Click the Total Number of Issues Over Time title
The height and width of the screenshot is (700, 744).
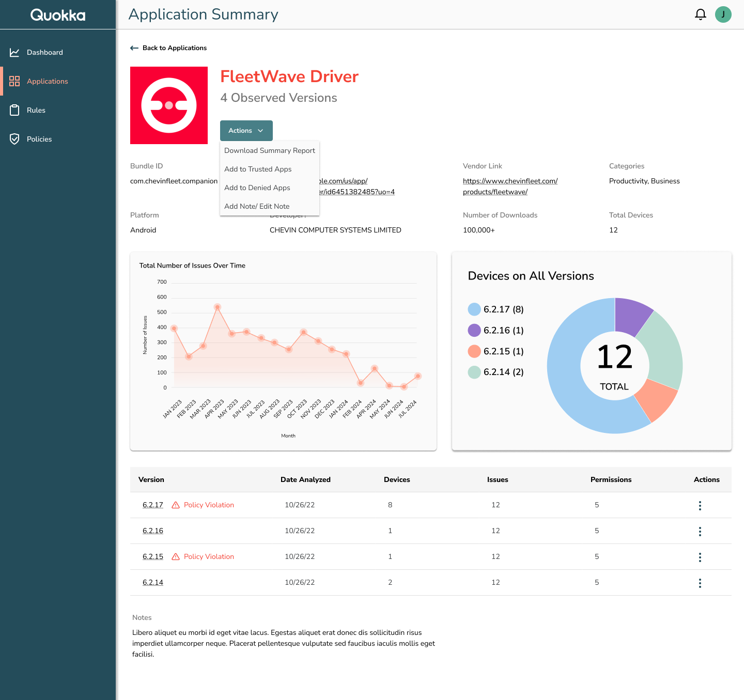pyautogui.click(x=192, y=266)
